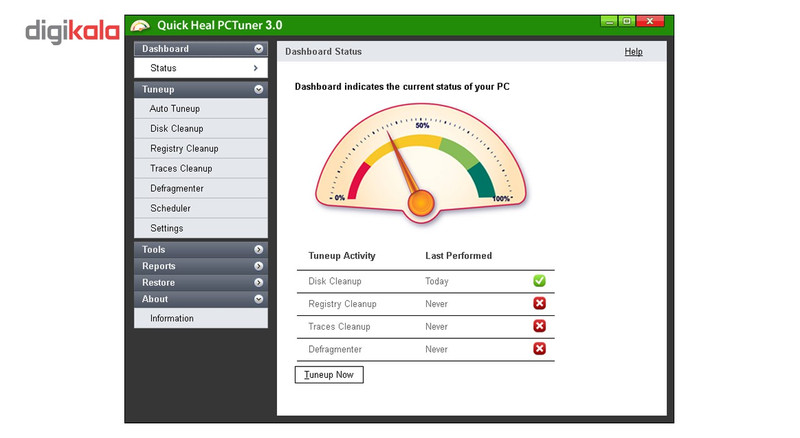The width and height of the screenshot is (800, 438).
Task: Click the Tuneup Now button
Action: (329, 375)
